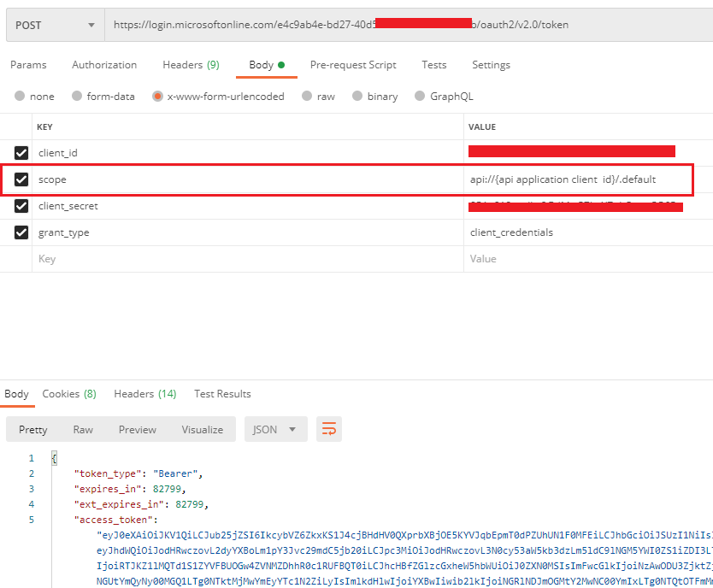Viewport: 713px width, 588px height.
Task: Click the VALUE column header
Action: 482,126
